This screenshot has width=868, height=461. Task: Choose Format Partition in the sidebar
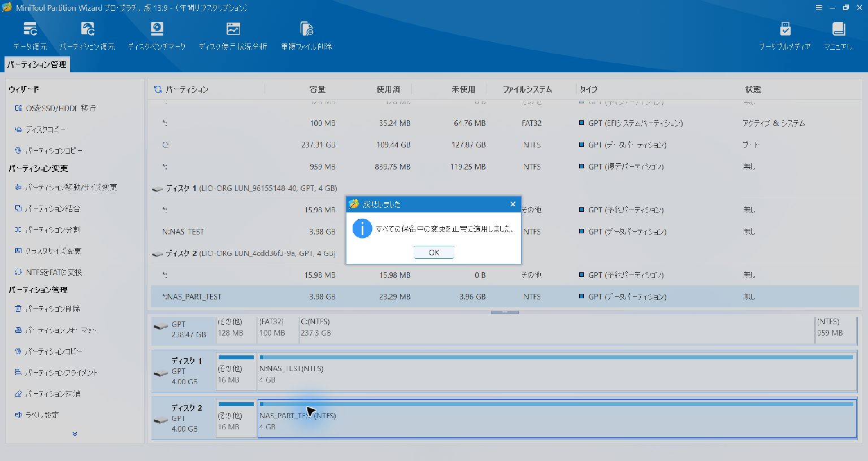55,330
